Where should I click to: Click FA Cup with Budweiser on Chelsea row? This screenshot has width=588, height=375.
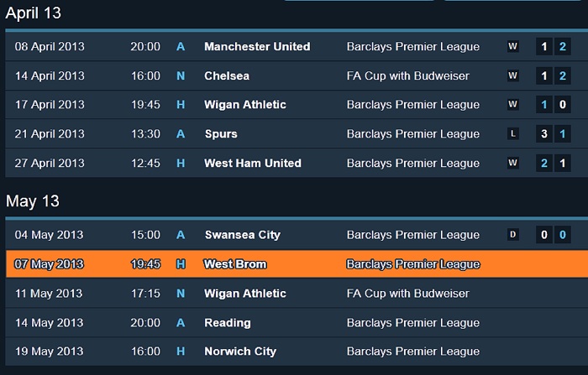(408, 76)
